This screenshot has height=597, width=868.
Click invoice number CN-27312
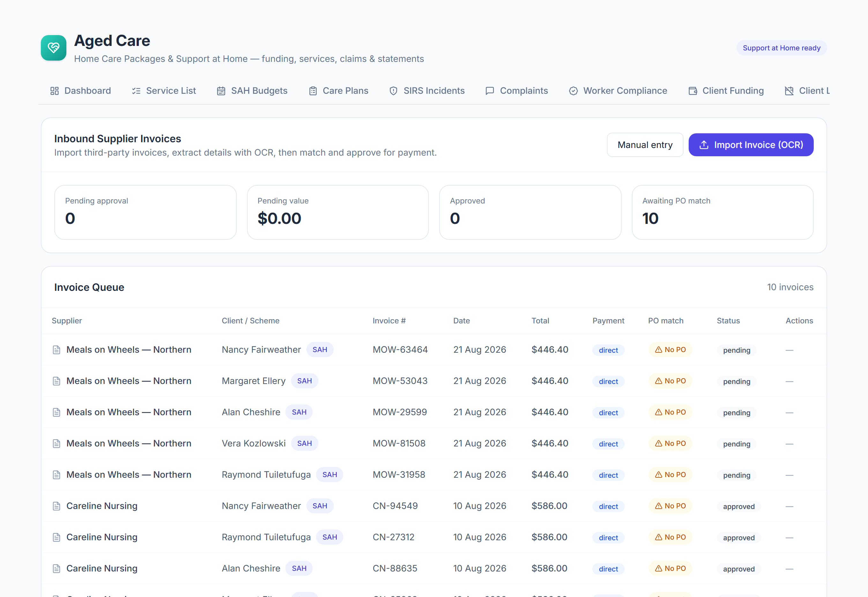click(x=394, y=537)
